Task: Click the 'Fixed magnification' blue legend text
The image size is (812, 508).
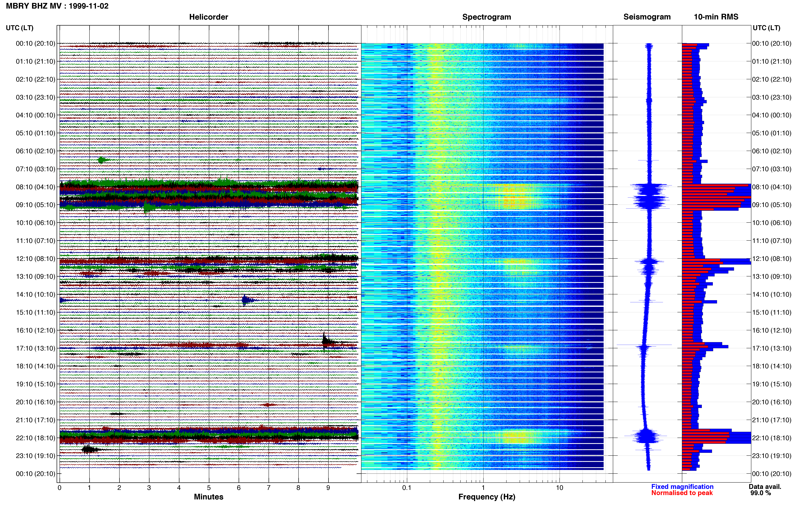Action: 682,486
